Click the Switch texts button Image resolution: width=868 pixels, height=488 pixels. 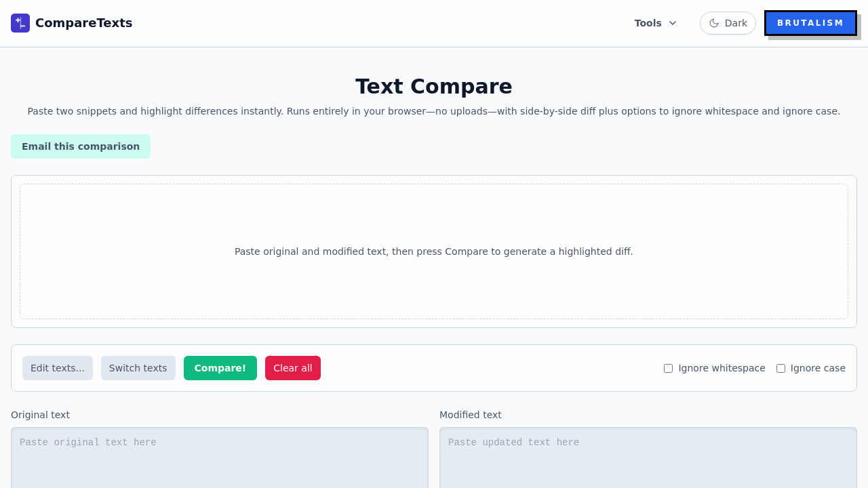(x=138, y=368)
